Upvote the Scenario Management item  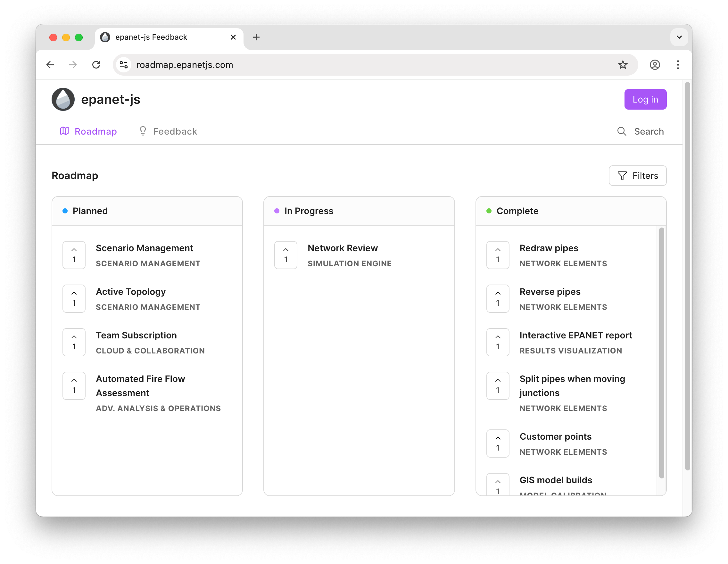click(x=74, y=255)
